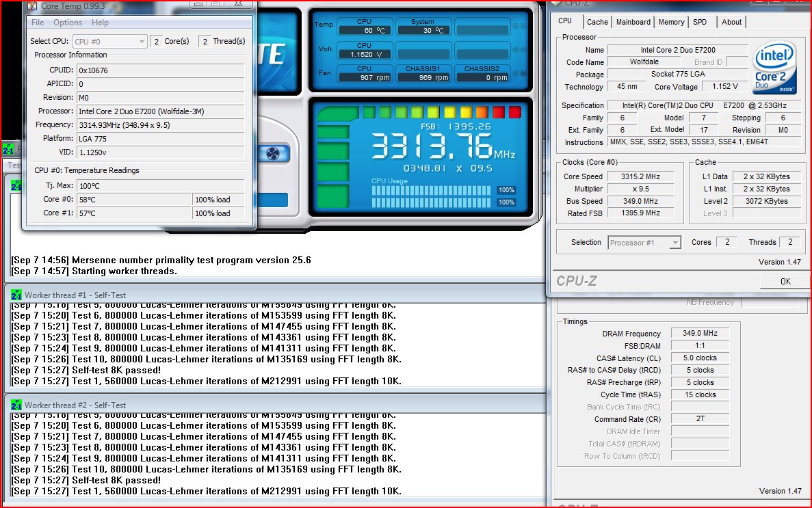Switch to the Cache tab in CPU-Z
This screenshot has width=812, height=508.
[597, 22]
